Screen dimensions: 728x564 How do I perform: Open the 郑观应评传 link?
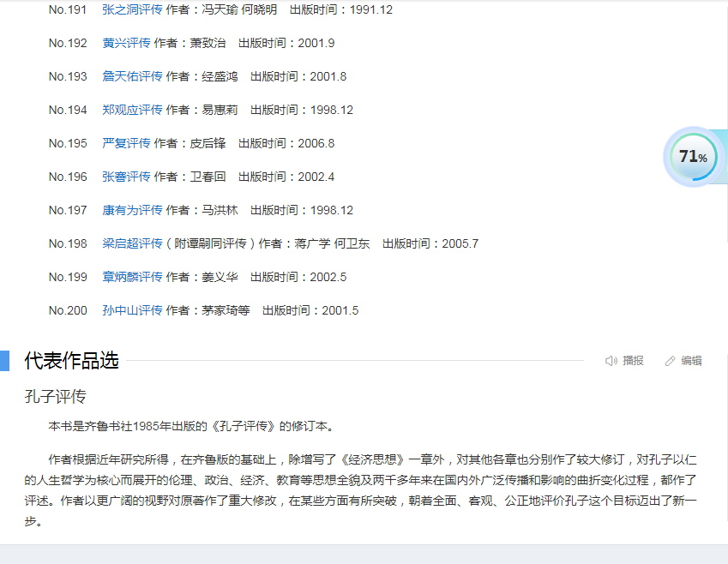pyautogui.click(x=132, y=110)
